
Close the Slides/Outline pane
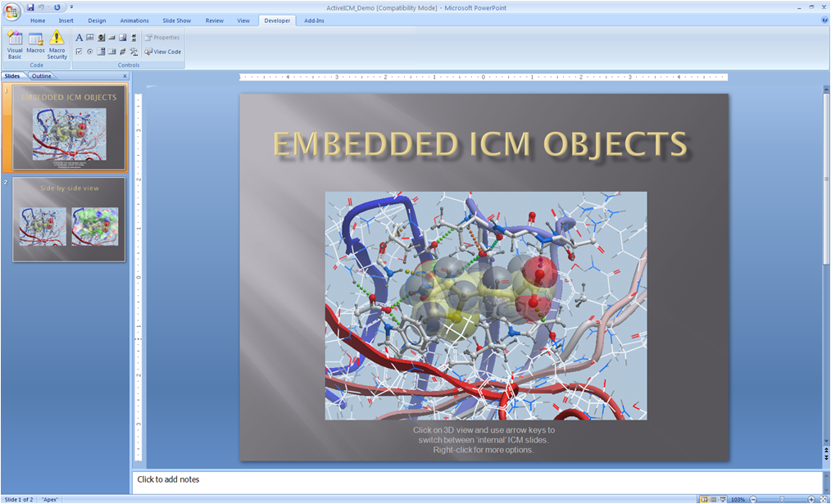tap(125, 75)
